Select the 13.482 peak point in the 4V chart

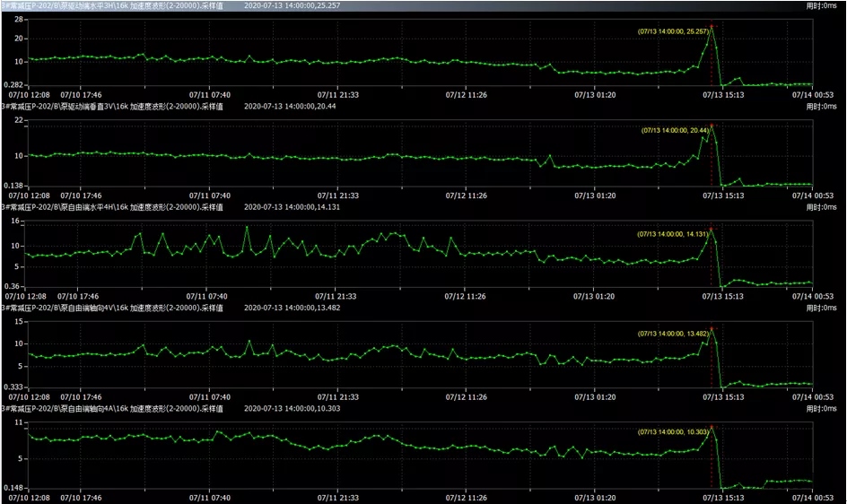712,327
